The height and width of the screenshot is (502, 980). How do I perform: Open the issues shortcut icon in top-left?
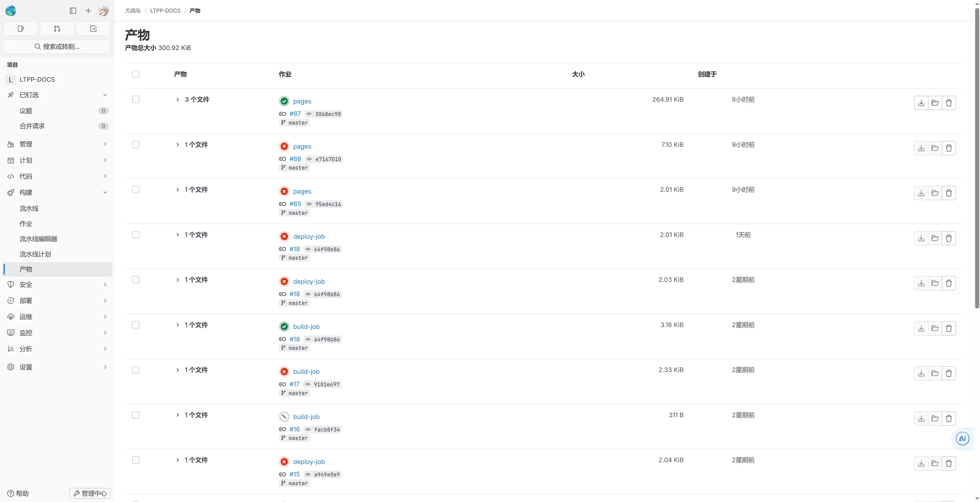tap(21, 29)
